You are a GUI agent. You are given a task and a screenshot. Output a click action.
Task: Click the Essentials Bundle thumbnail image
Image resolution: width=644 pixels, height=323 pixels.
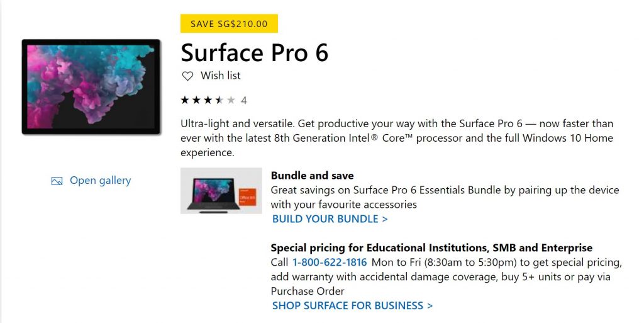221,191
